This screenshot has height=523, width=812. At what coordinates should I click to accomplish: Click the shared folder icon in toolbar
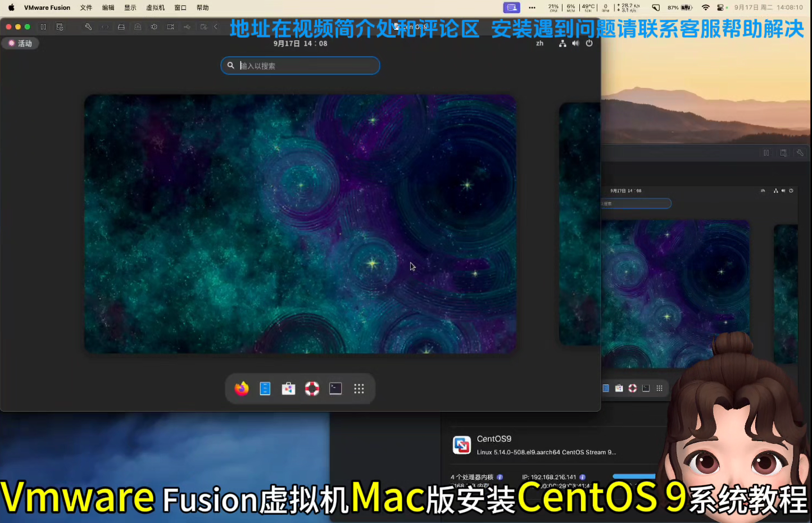203,27
